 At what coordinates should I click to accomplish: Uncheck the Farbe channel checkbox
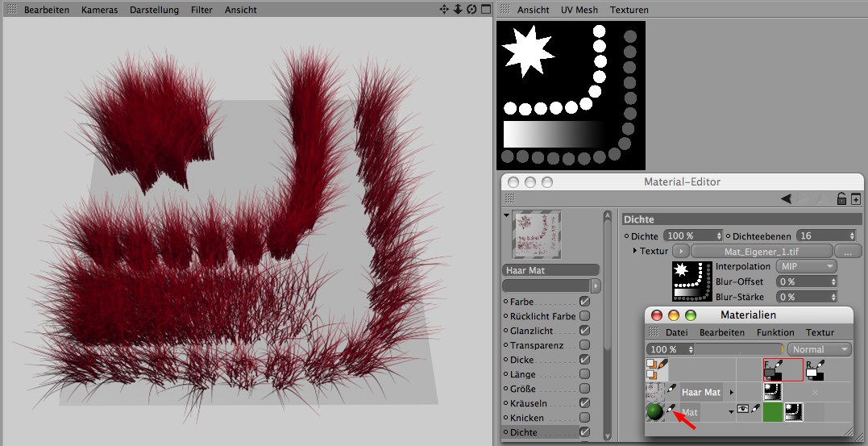point(584,302)
